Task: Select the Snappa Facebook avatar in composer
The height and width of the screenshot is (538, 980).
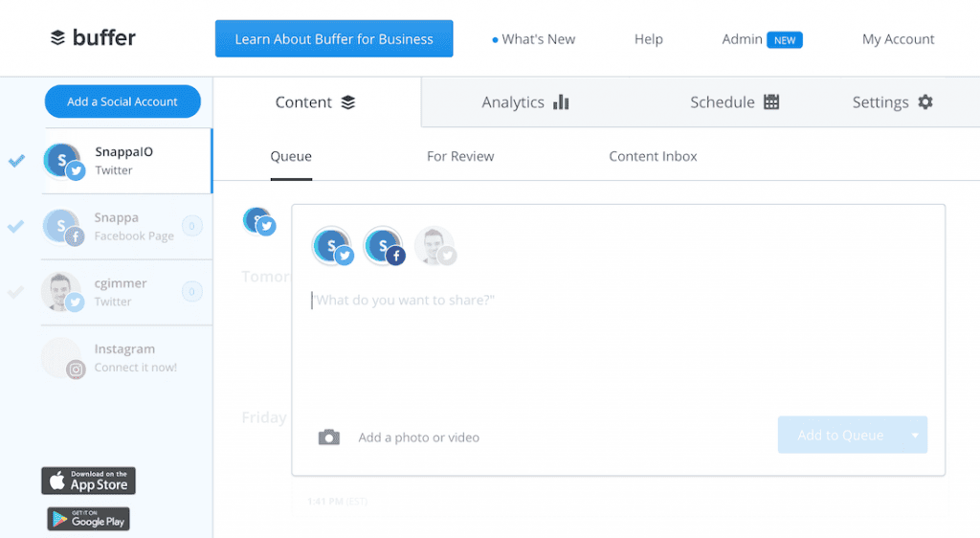Action: pyautogui.click(x=384, y=246)
